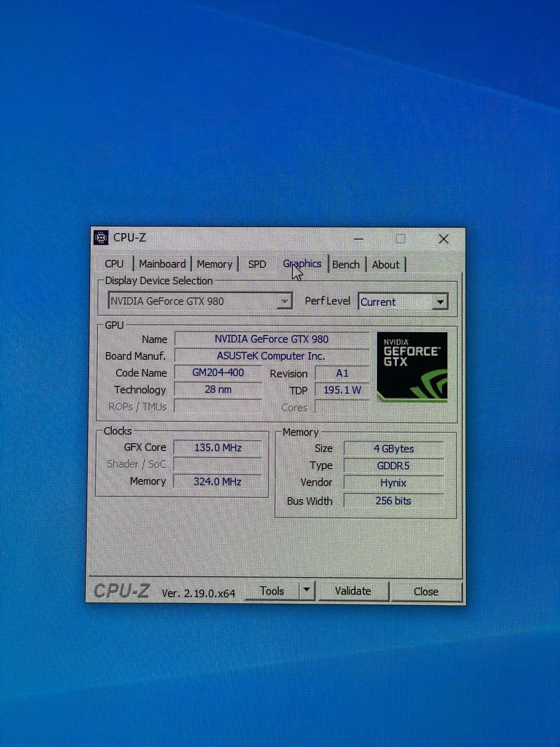Select the Graphics tab
560x747 pixels.
pyautogui.click(x=302, y=263)
